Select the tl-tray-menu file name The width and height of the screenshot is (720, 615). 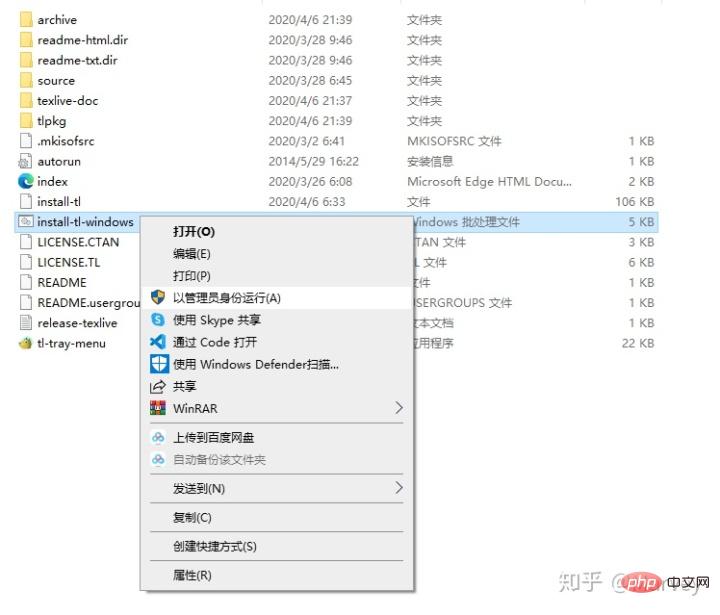pyautogui.click(x=71, y=343)
